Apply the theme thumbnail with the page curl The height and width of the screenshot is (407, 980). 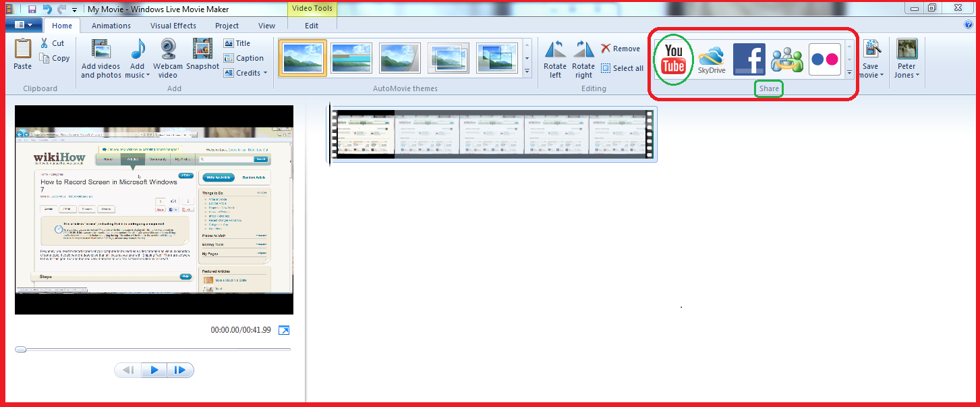pyautogui.click(x=400, y=58)
